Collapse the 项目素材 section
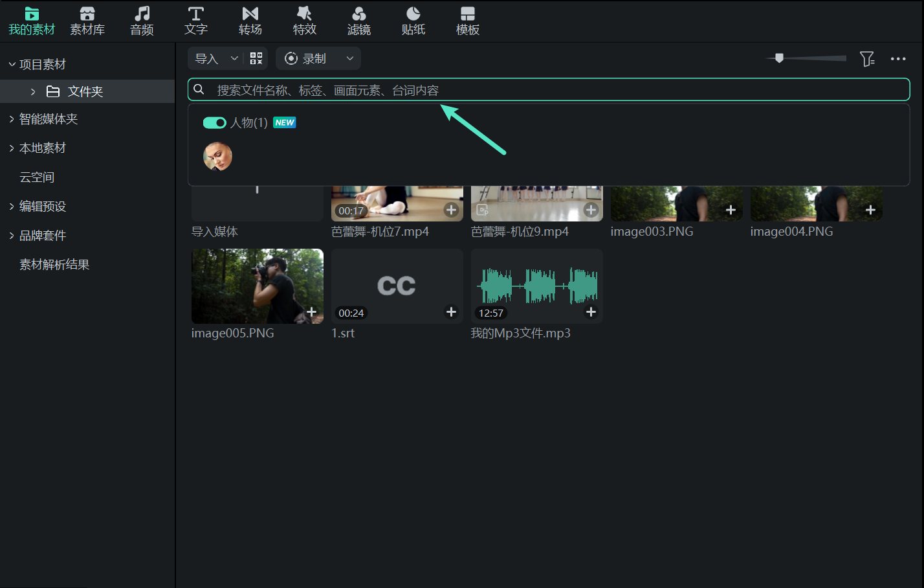The width and height of the screenshot is (924, 588). (12, 64)
